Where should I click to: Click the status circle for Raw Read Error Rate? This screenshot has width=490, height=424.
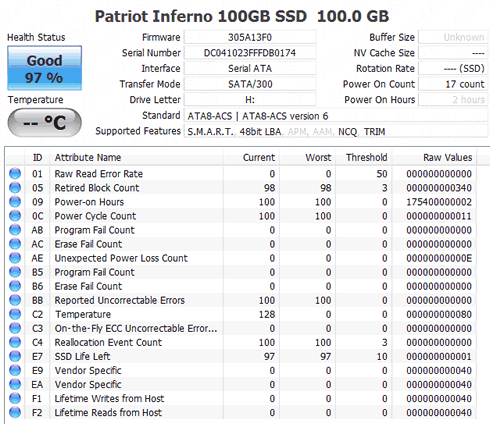coord(15,174)
